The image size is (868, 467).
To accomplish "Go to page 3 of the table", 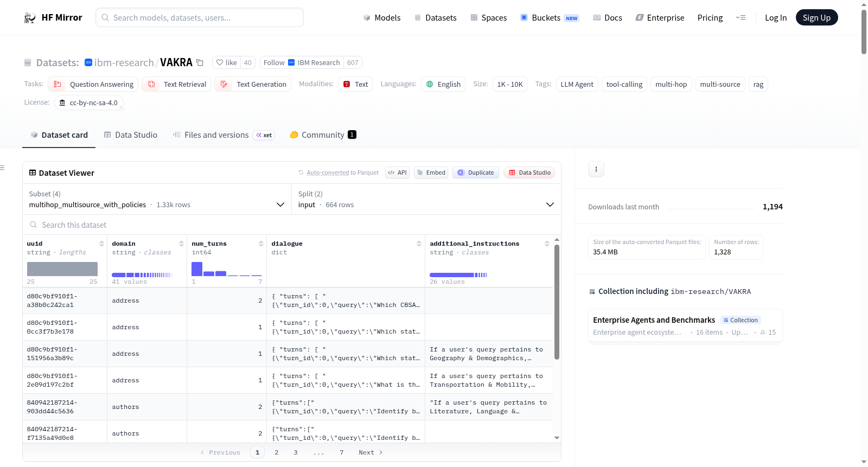I will (x=296, y=452).
